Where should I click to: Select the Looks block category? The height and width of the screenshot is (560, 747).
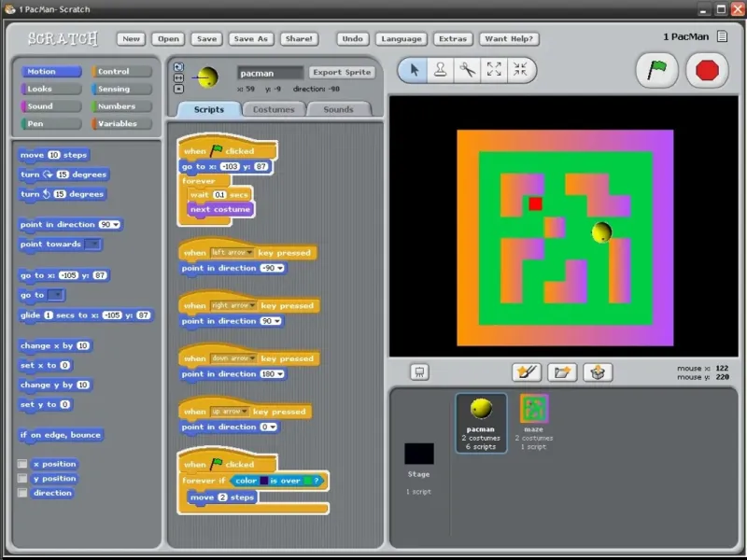click(51, 89)
